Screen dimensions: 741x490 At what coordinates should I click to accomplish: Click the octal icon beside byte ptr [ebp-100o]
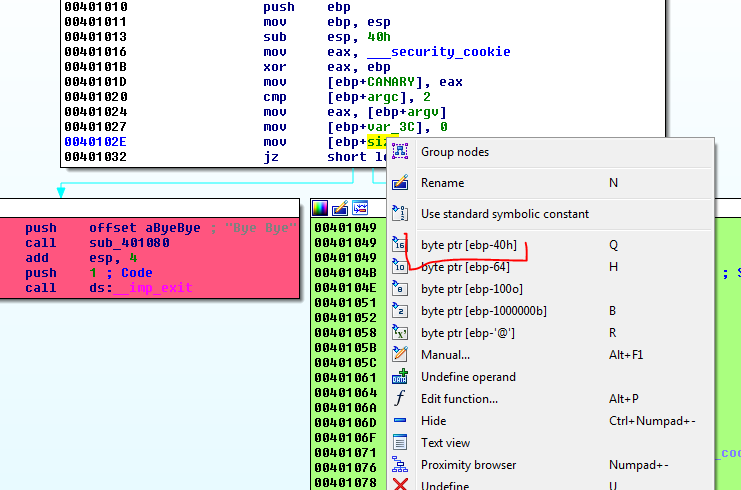coord(400,289)
